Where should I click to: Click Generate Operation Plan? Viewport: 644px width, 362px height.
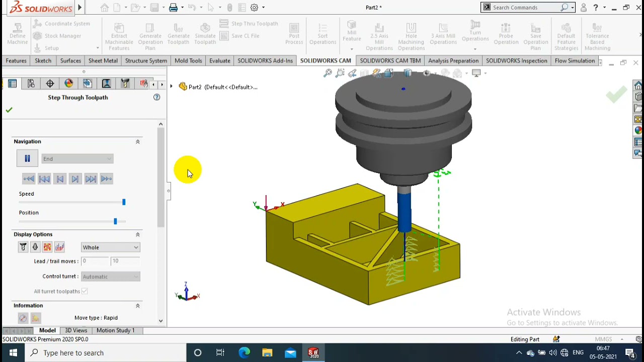click(150, 36)
